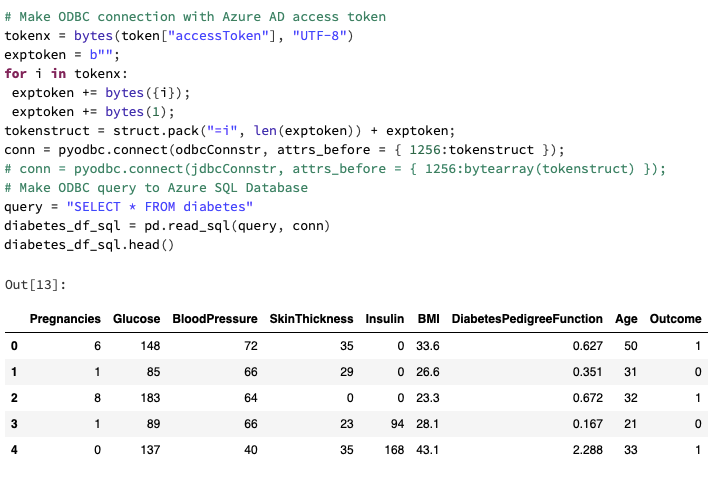Viewport: 726px width, 479px height.
Task: Click the Pregnancies column header
Action: pos(65,319)
